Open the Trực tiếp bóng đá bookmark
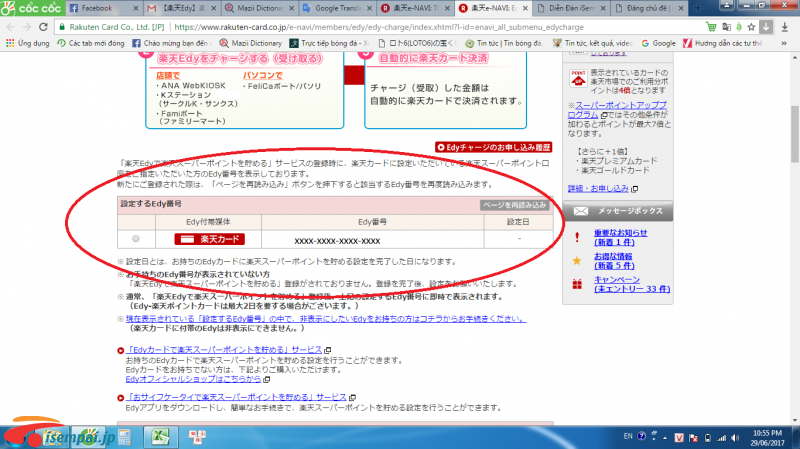Screen dimensions: 800x449 click(330, 43)
